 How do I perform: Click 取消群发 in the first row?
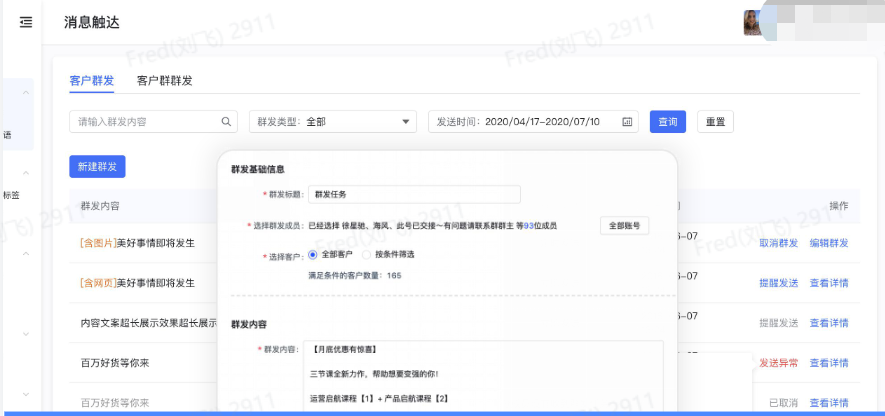pos(778,243)
